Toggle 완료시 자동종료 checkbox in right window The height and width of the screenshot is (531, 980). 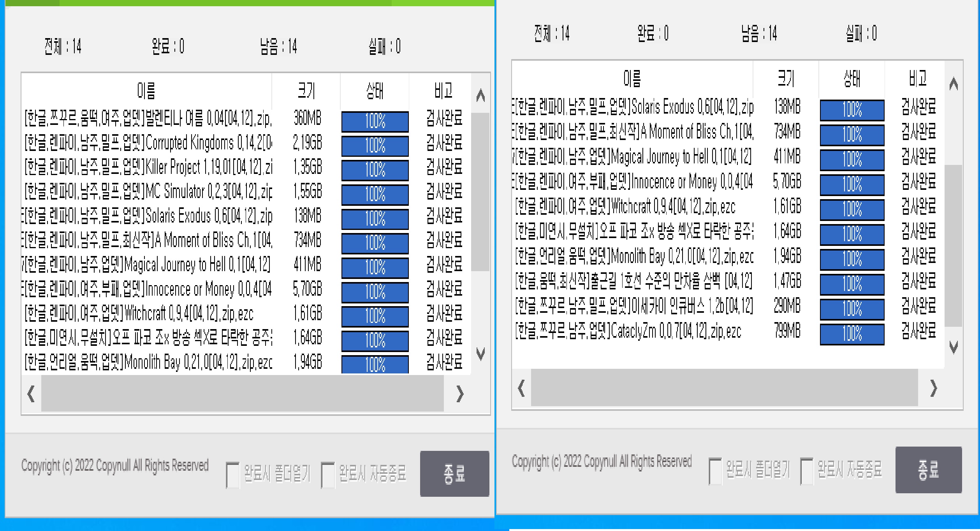(x=807, y=471)
